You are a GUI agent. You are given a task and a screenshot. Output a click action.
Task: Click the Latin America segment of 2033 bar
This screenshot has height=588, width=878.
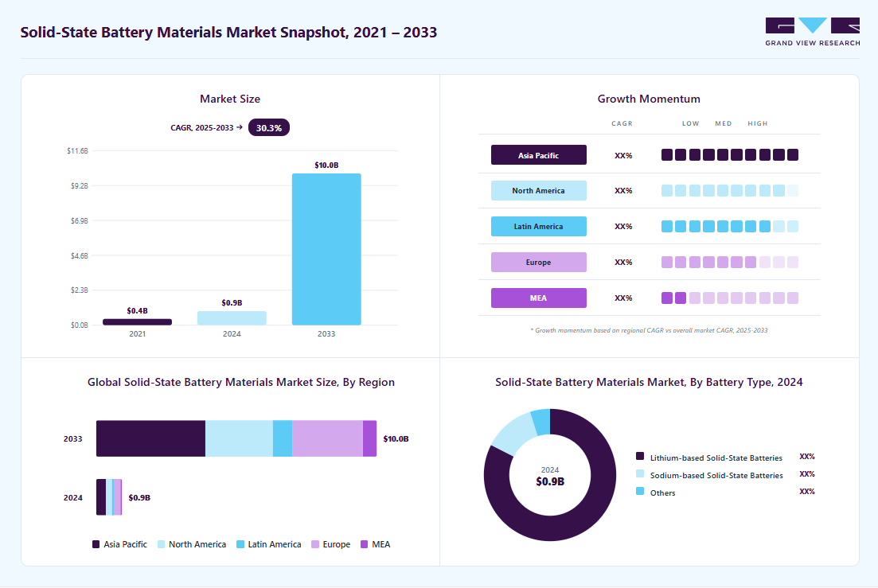[x=283, y=438]
